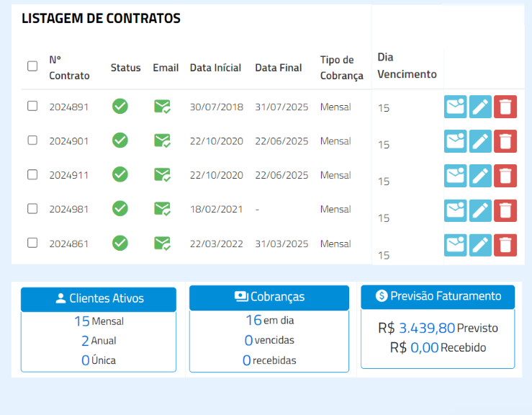Screen dimensions: 532x415
Task: Click end date 31/03/2025
Action: pos(281,244)
